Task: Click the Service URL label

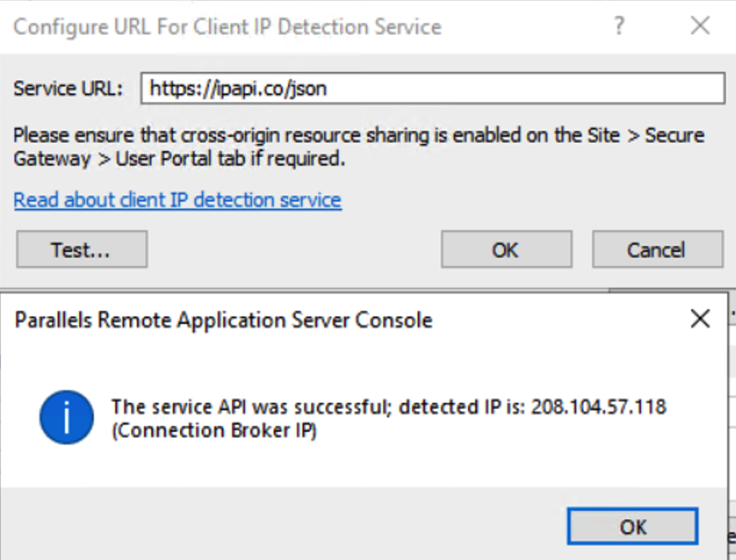Action: tap(68, 89)
